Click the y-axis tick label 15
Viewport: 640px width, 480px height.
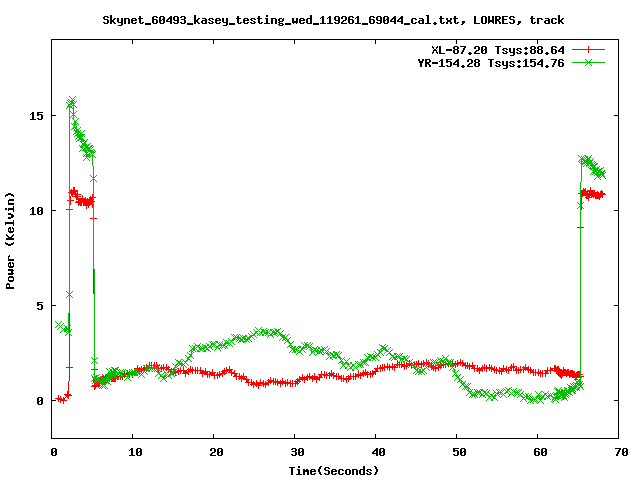tap(36, 116)
